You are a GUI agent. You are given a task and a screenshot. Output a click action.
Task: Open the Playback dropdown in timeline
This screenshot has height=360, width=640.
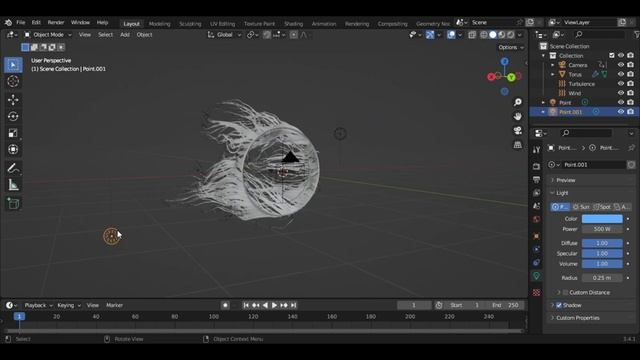pyautogui.click(x=38, y=305)
